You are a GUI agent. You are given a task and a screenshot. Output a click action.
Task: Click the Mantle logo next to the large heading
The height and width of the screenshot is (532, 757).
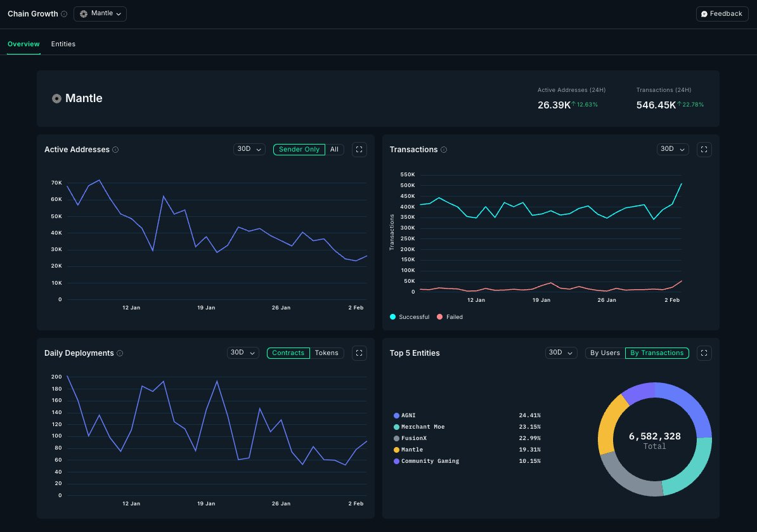[56, 98]
